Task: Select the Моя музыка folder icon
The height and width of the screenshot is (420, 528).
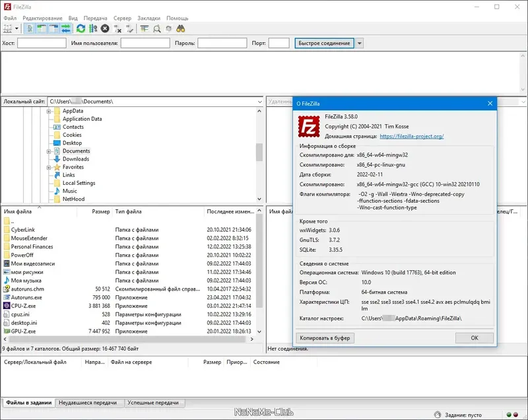Action: (x=7, y=281)
